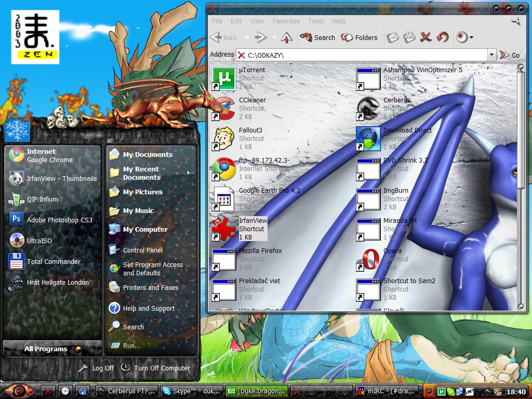Open the µTorrent shortcut icon
The width and height of the screenshot is (532, 399).
pos(223,78)
